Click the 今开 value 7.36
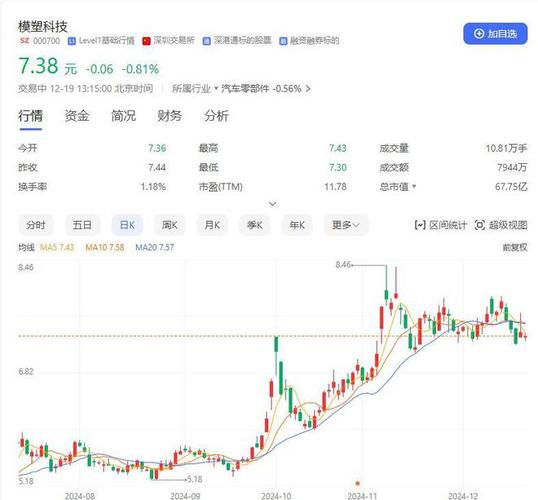Image resolution: width=538 pixels, height=500 pixels. [x=157, y=148]
